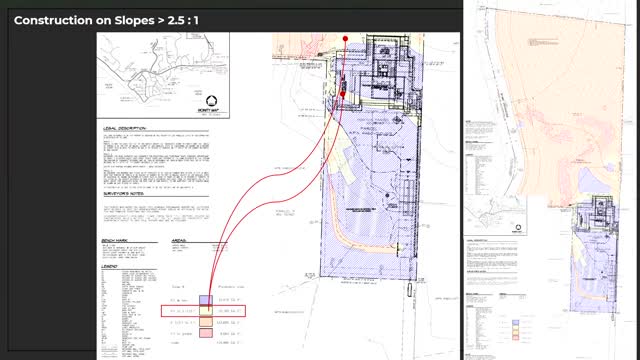
Task: Select the pink slope legend swatch
Action: click(206, 333)
